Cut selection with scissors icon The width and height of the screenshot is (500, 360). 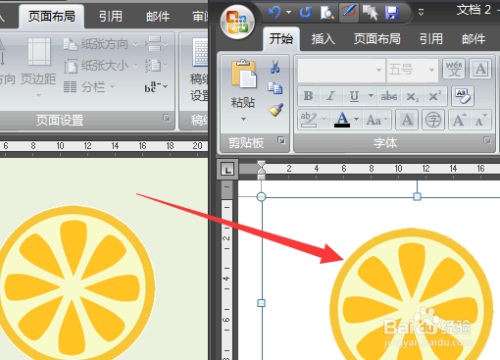(275, 67)
